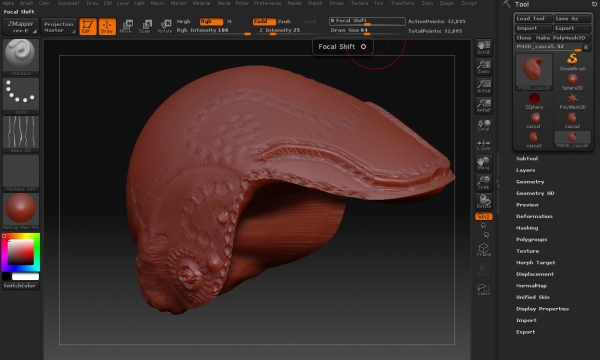This screenshot has height=360, width=600.
Task: Click the Move icon in right shelf
Action: coord(484,163)
